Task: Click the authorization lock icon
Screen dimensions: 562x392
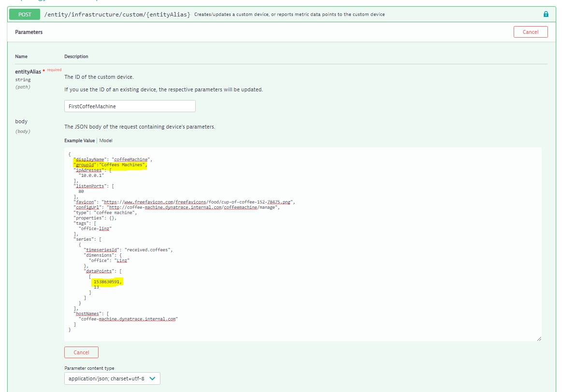Action: point(546,15)
